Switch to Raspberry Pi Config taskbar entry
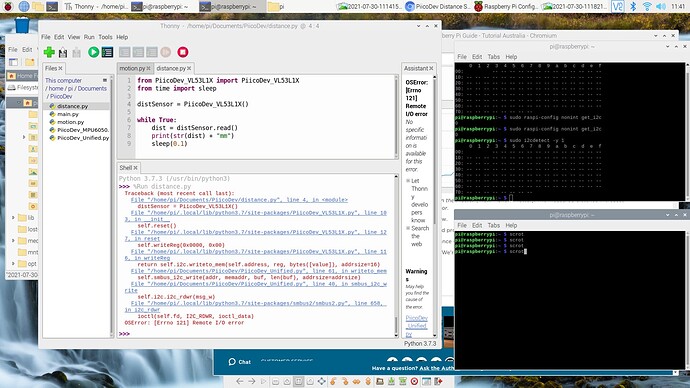This screenshot has height=388, width=690. click(506, 6)
